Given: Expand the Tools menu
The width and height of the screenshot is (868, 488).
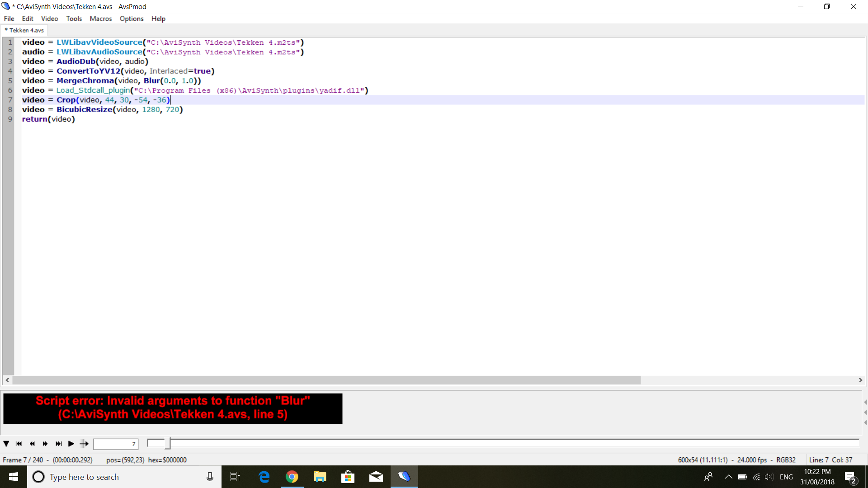Looking at the screenshot, I should (74, 19).
